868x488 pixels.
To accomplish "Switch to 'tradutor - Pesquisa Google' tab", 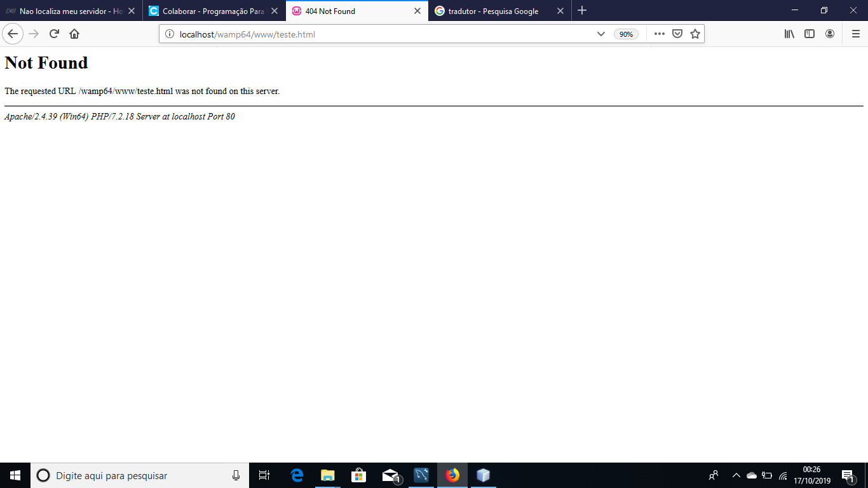I will coord(500,11).
